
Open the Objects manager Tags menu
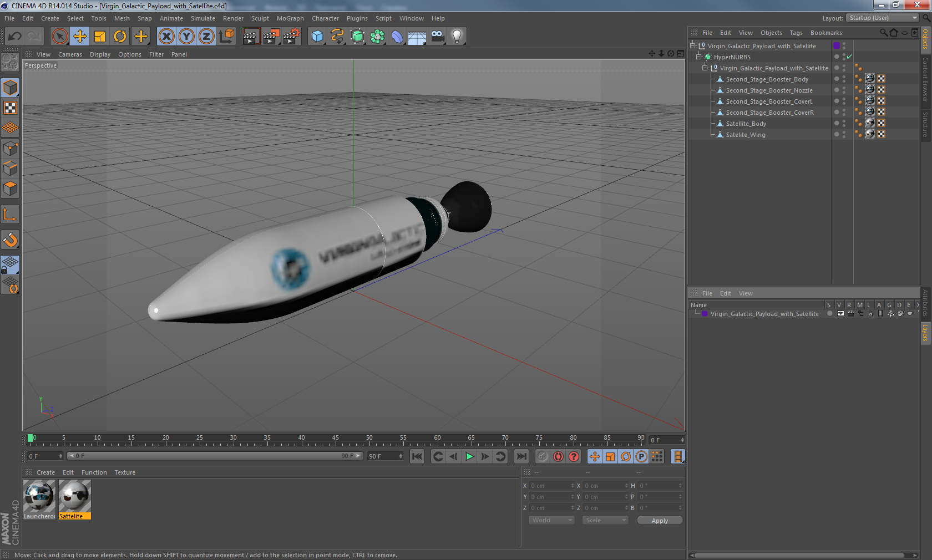pyautogui.click(x=796, y=33)
